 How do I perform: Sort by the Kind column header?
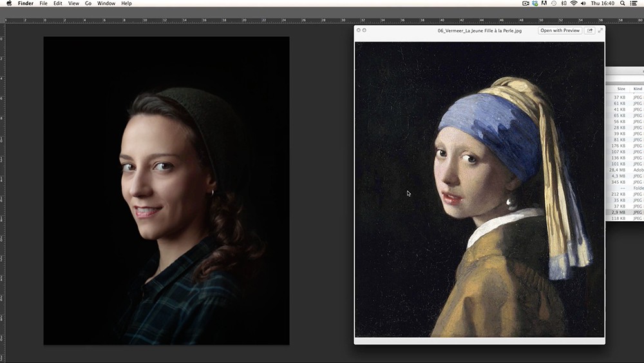[x=638, y=89]
